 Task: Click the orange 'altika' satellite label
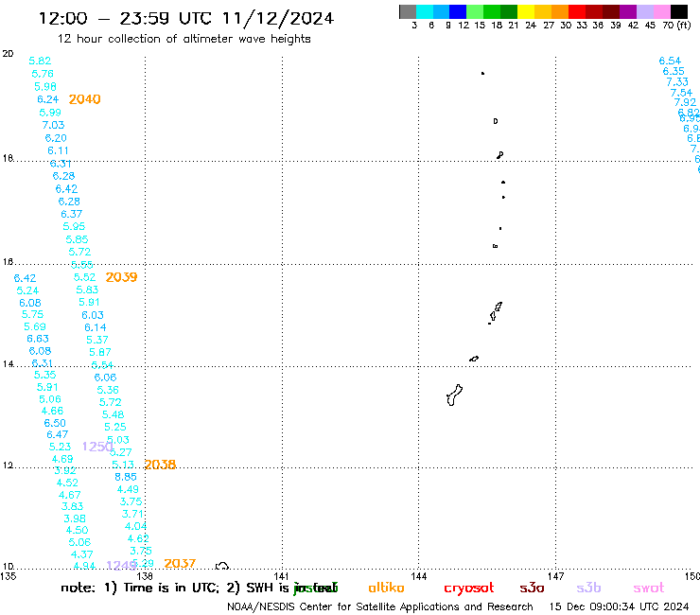tap(386, 588)
